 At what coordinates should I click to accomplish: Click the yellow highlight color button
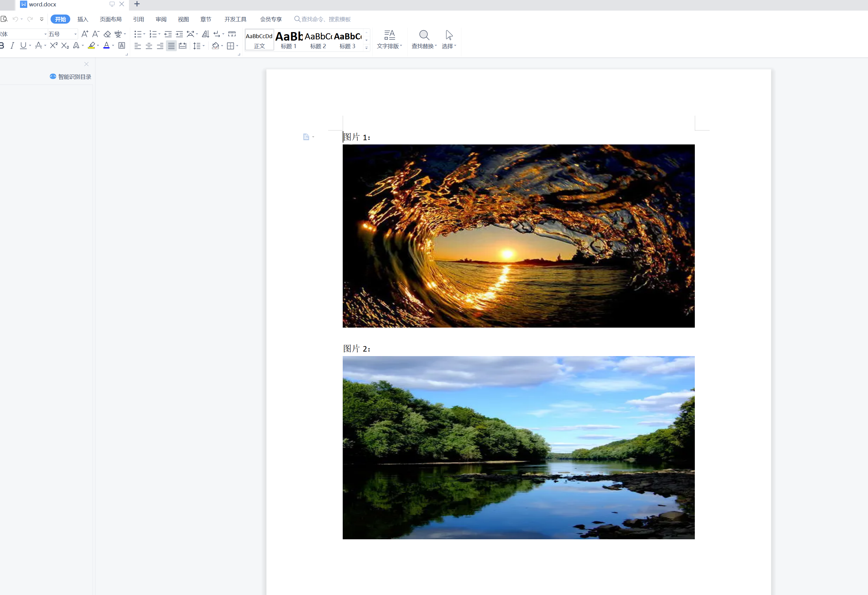click(x=91, y=45)
